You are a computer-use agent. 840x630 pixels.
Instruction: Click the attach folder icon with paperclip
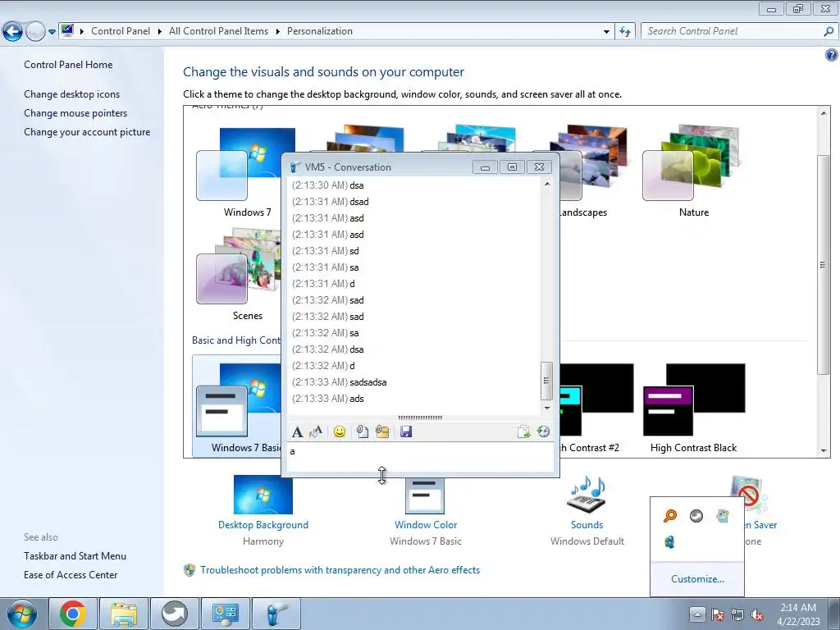(x=382, y=431)
